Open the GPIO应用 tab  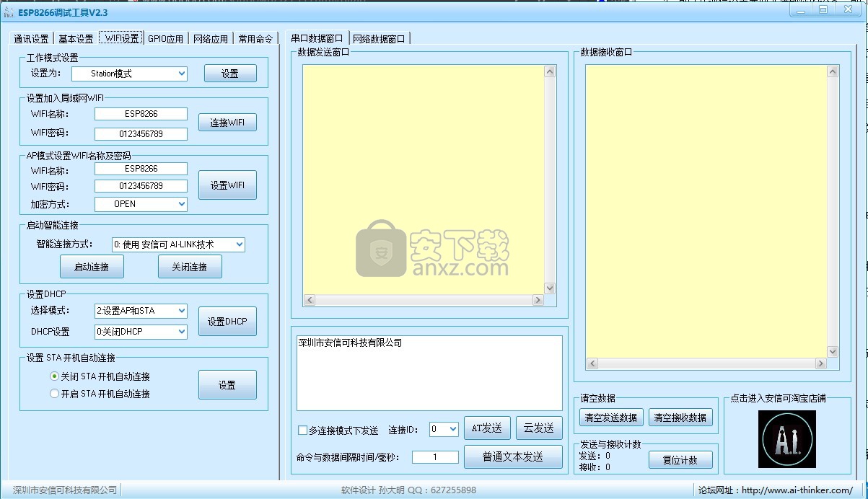click(x=166, y=39)
